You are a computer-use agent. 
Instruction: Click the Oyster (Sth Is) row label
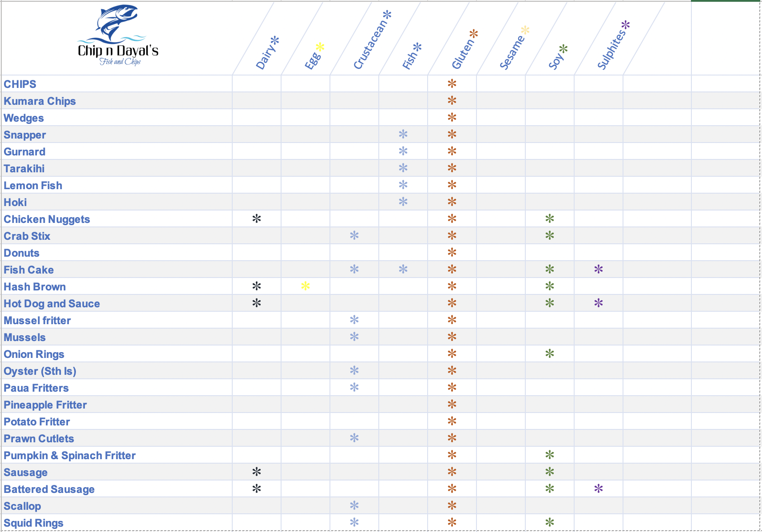[40, 371]
